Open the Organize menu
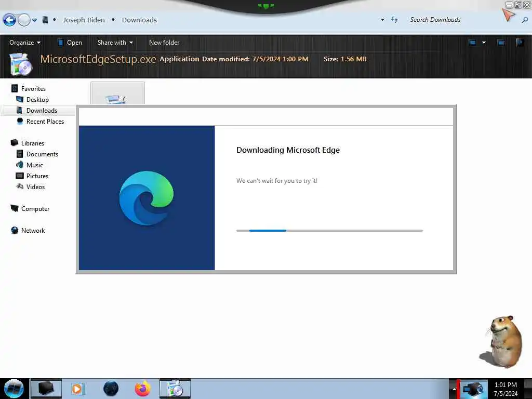 25,43
